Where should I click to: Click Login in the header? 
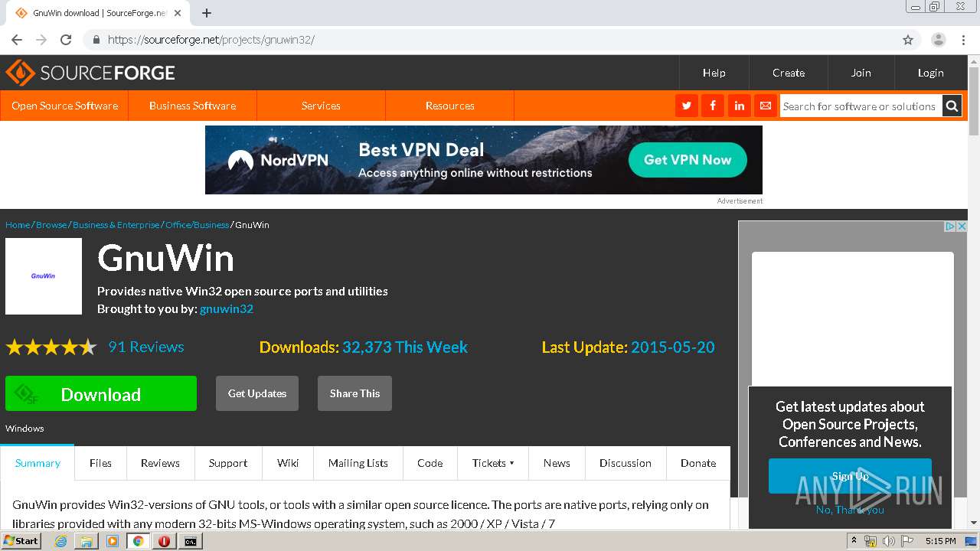(x=930, y=73)
